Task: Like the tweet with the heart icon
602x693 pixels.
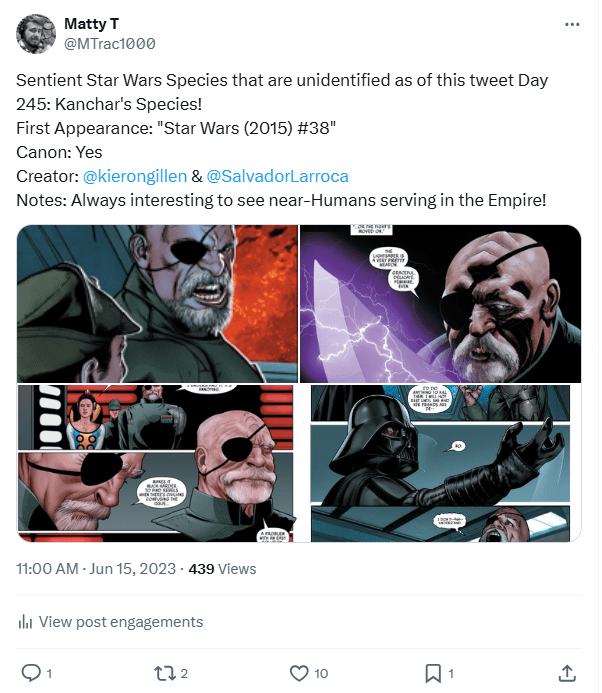Action: point(297,672)
